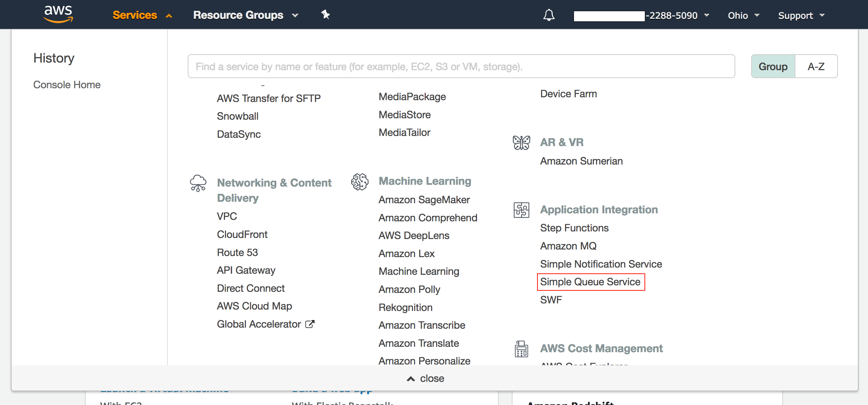This screenshot has height=405, width=868.
Task: Click the AR & VR butterfly icon
Action: pos(521,141)
